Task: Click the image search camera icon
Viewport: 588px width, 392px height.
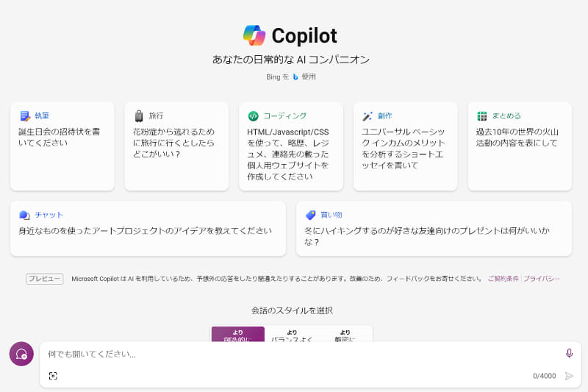Action: (x=53, y=376)
